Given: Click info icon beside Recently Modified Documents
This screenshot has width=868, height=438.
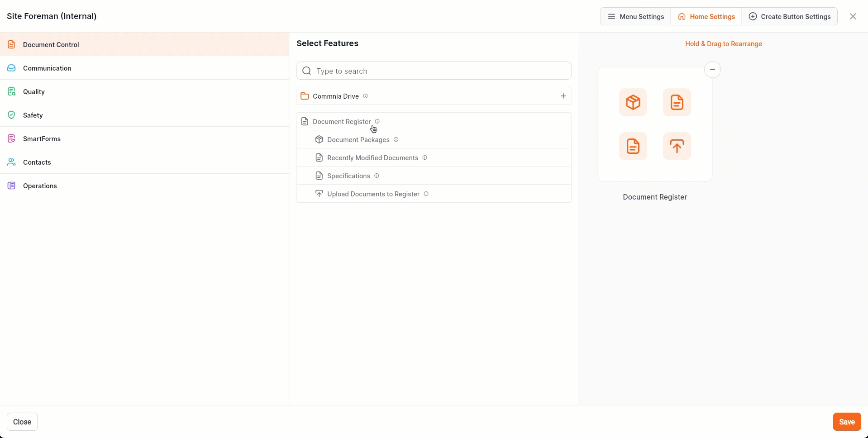Looking at the screenshot, I should coord(424,157).
